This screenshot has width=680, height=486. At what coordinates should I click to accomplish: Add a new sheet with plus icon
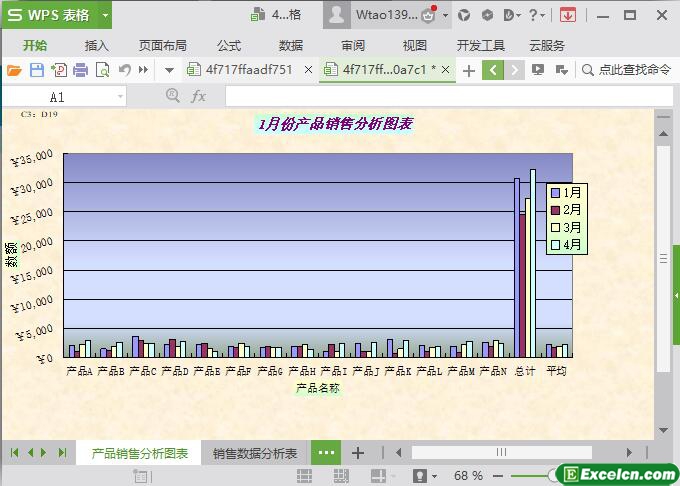tap(358, 453)
